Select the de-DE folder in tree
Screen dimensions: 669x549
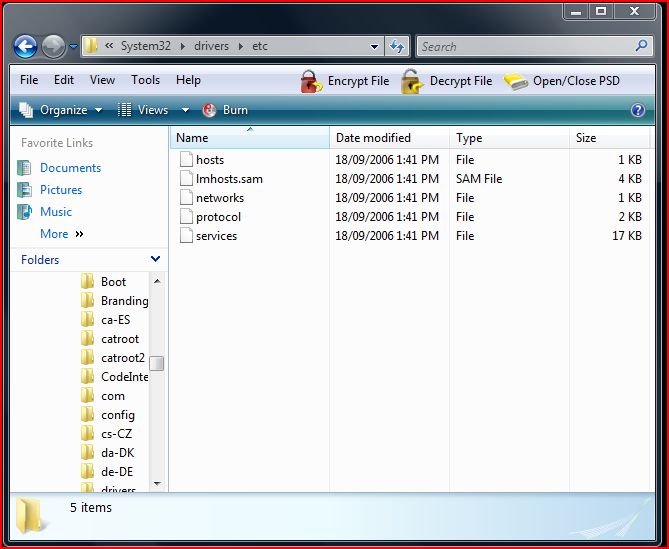[x=117, y=472]
